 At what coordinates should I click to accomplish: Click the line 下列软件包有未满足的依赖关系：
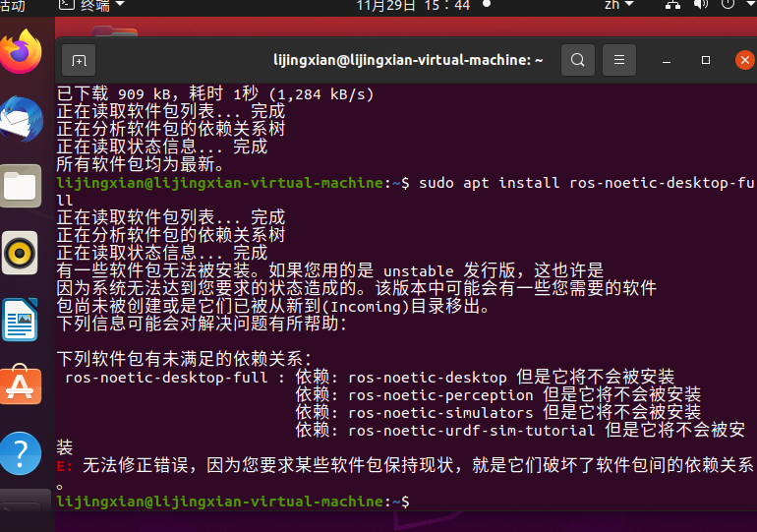185,359
